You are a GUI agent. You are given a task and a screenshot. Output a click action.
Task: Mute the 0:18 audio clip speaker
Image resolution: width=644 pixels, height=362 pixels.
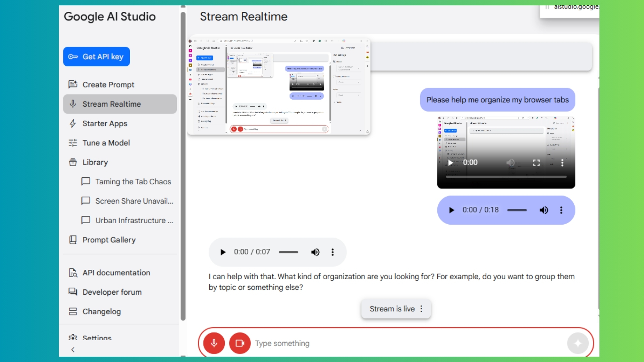click(x=544, y=210)
